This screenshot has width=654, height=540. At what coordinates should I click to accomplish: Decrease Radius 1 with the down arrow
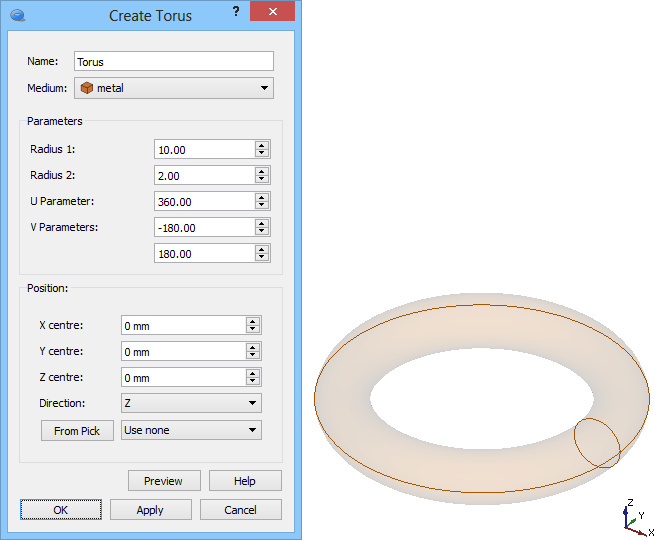pos(262,153)
